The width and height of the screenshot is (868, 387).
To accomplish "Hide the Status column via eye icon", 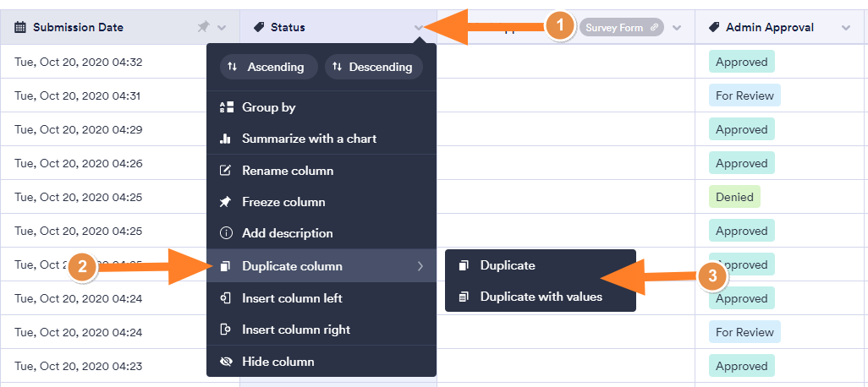I will tap(226, 362).
